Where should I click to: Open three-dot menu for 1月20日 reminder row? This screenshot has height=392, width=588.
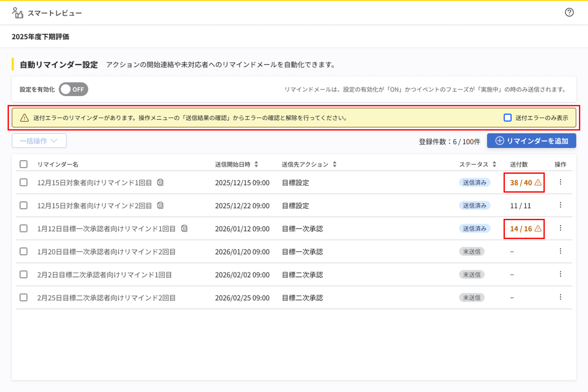point(560,251)
